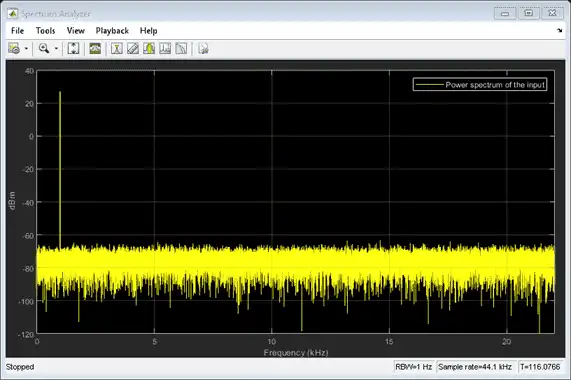Click the dock arrow at menu bar right
This screenshot has height=380, width=571.
560,31
